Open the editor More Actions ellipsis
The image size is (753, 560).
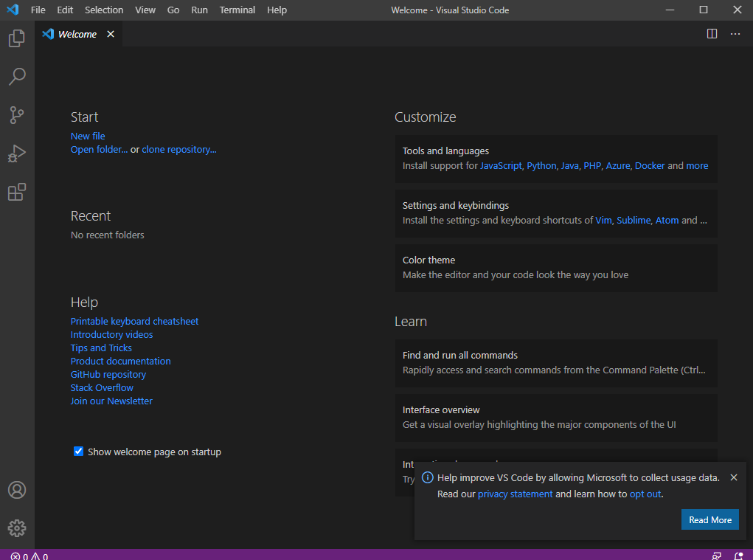735,34
